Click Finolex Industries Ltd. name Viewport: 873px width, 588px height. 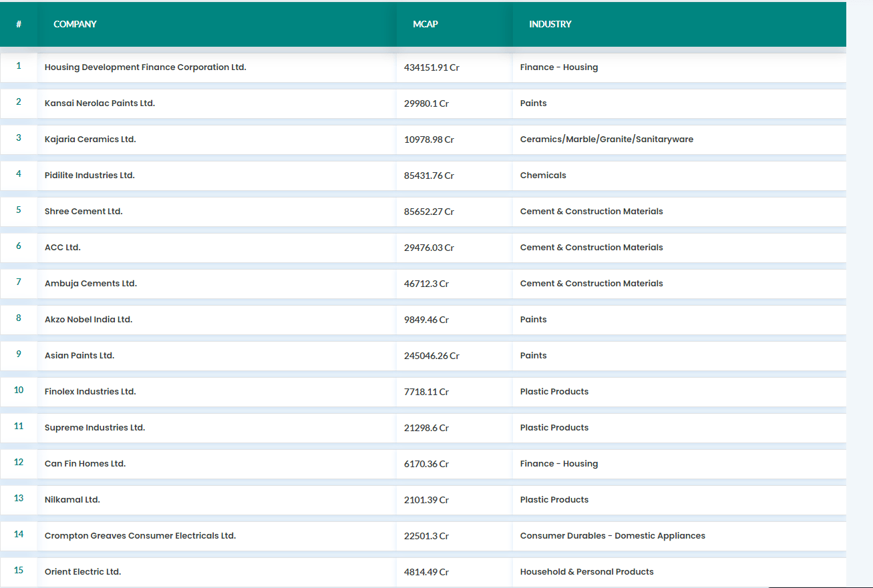[90, 392]
